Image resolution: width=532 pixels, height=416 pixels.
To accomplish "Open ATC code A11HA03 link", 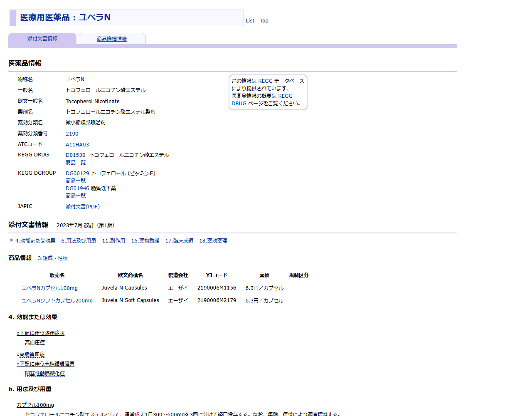I will click(77, 145).
